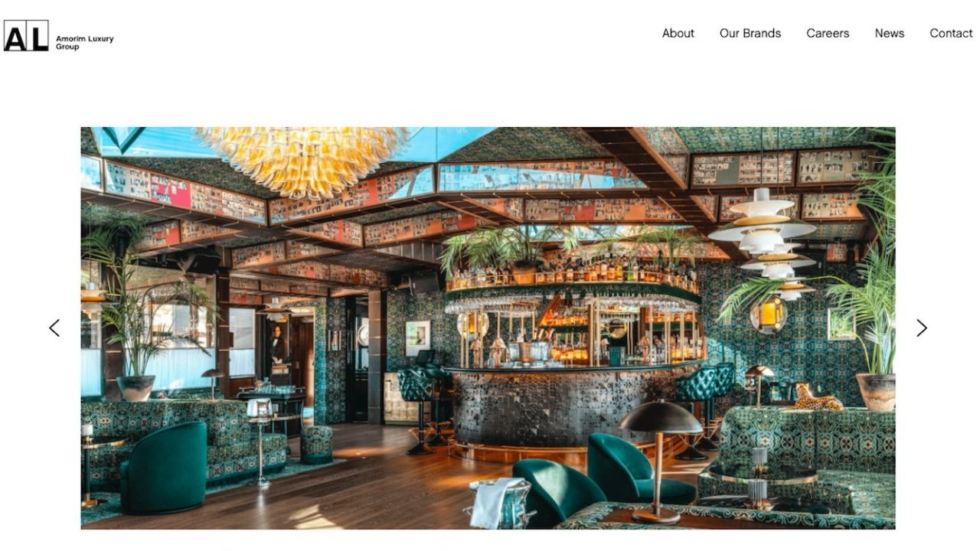The width and height of the screenshot is (980, 551).
Task: Click the green velvet armchair at left
Action: 163,468
